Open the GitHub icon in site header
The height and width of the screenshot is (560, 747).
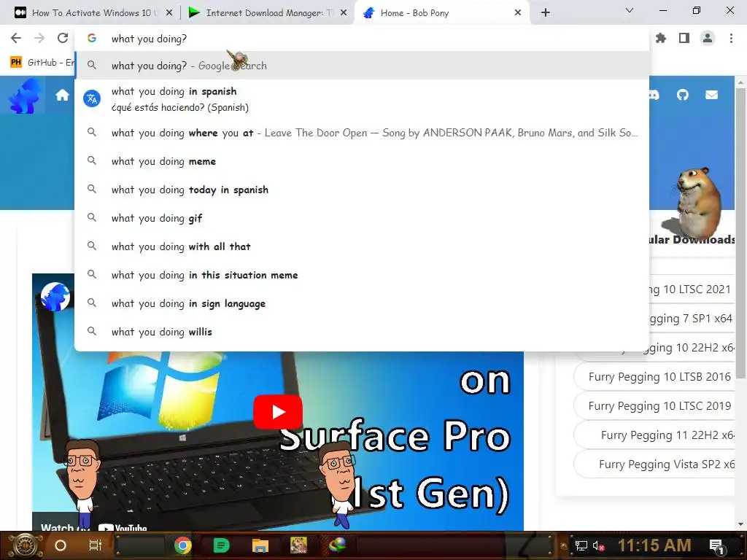coord(683,96)
